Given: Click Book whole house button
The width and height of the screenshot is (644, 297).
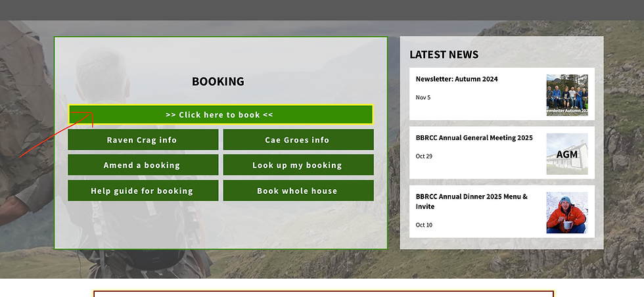Looking at the screenshot, I should [298, 191].
